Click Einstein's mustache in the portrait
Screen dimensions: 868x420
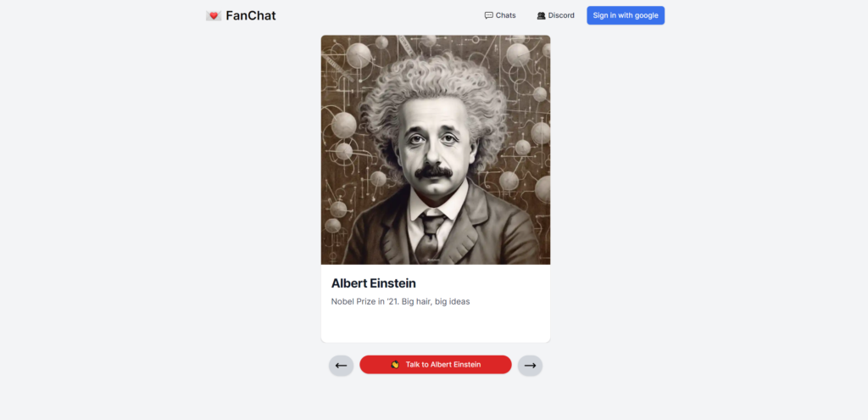(433, 171)
